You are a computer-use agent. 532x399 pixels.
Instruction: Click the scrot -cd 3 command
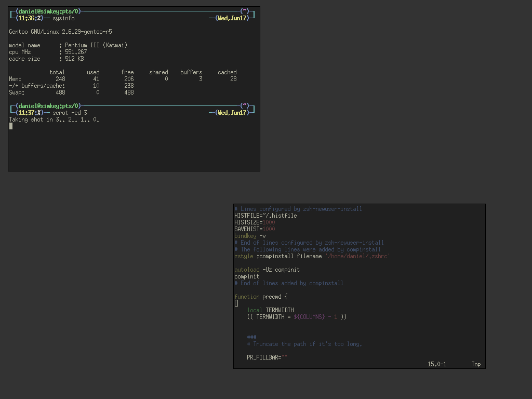pyautogui.click(x=70, y=113)
